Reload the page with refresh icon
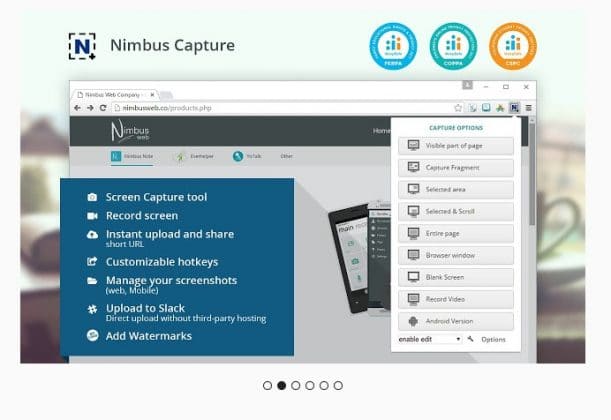611x420 pixels. click(103, 108)
